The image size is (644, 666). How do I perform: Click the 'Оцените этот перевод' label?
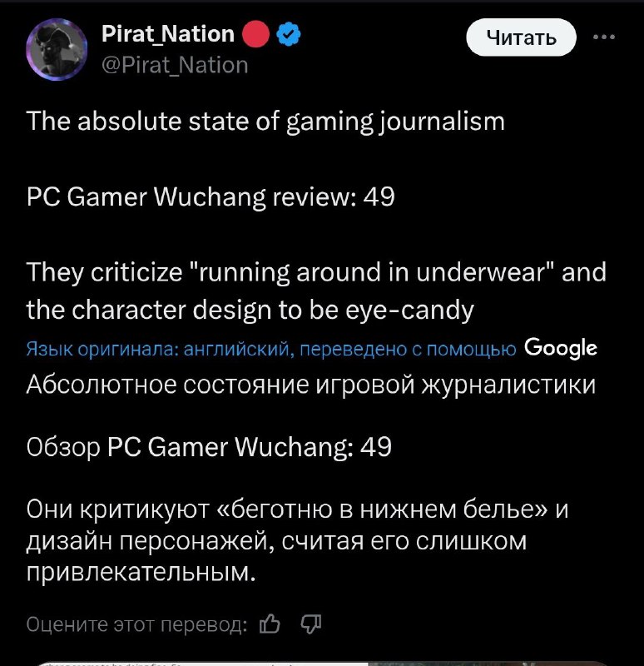(136, 624)
